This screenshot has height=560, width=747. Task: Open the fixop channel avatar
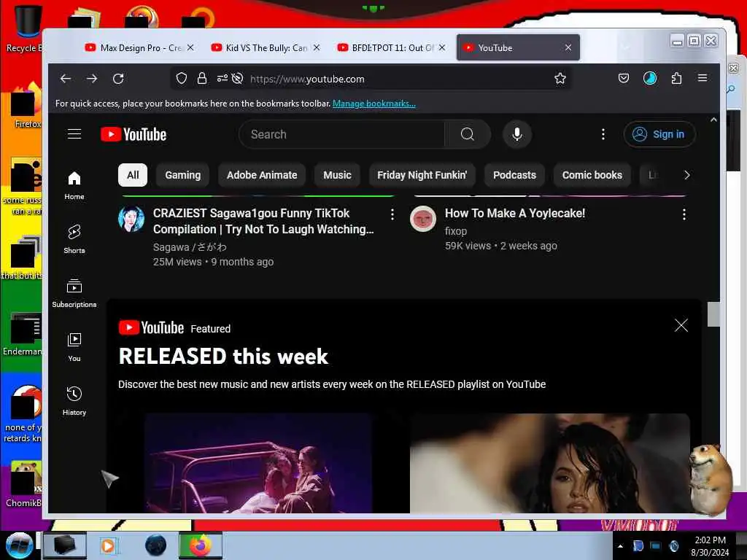[x=423, y=219]
